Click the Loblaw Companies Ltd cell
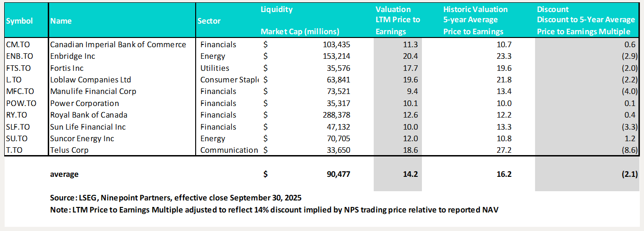 tap(90, 80)
